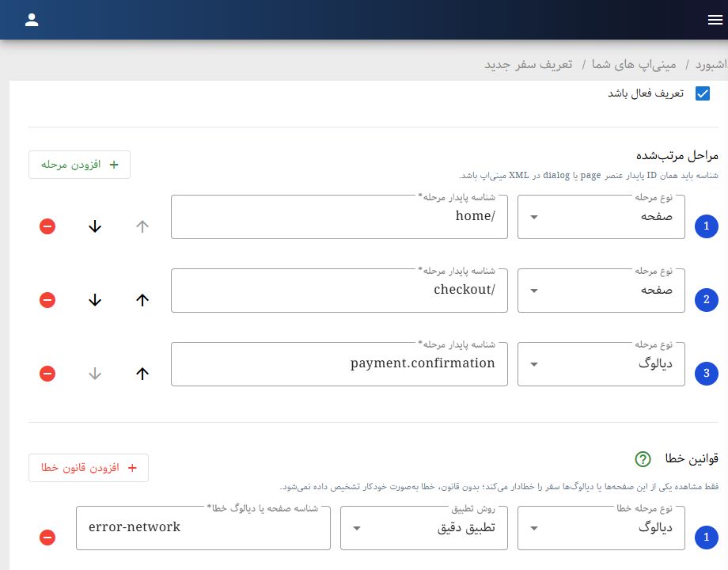Open help icon next to قوانین خطا
This screenshot has height=570, width=728.
point(643,459)
